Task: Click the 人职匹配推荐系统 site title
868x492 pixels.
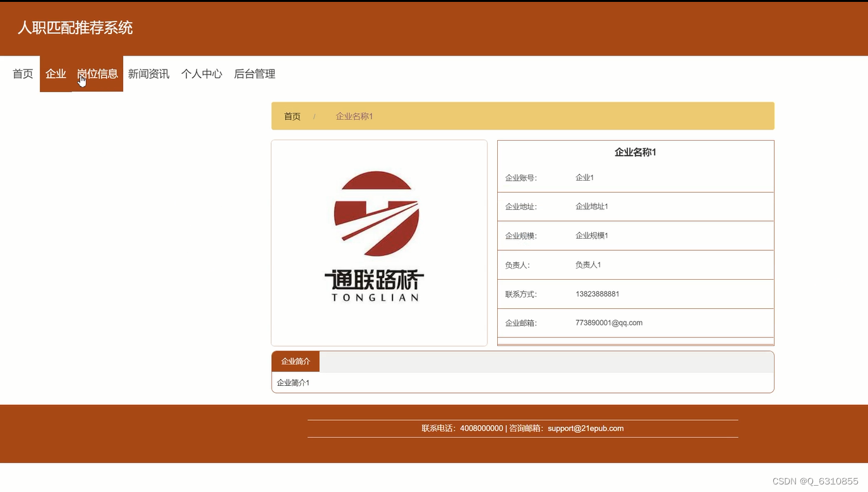Action: [x=75, y=28]
